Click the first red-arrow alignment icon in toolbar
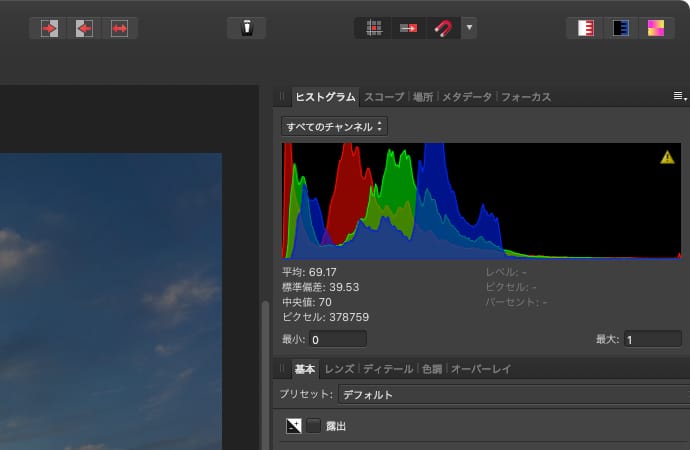690x450 pixels. [x=49, y=28]
